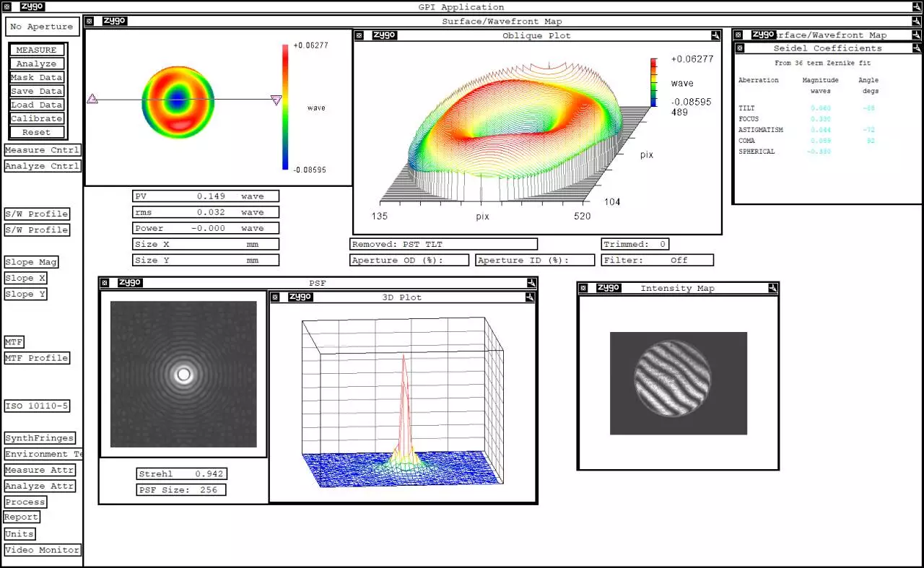The image size is (924, 568).
Task: Click the PSF window menu icon
Action: click(x=105, y=283)
